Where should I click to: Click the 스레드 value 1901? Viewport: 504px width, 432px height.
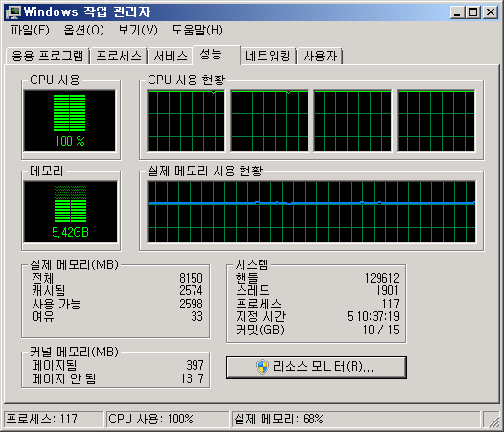(387, 290)
